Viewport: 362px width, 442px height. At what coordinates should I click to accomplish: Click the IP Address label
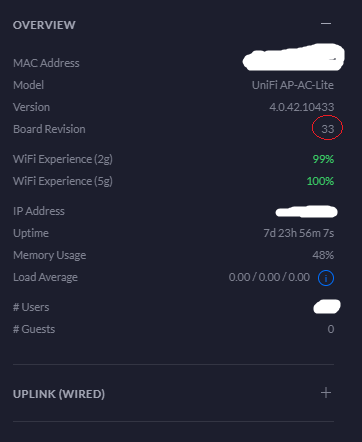coord(39,211)
